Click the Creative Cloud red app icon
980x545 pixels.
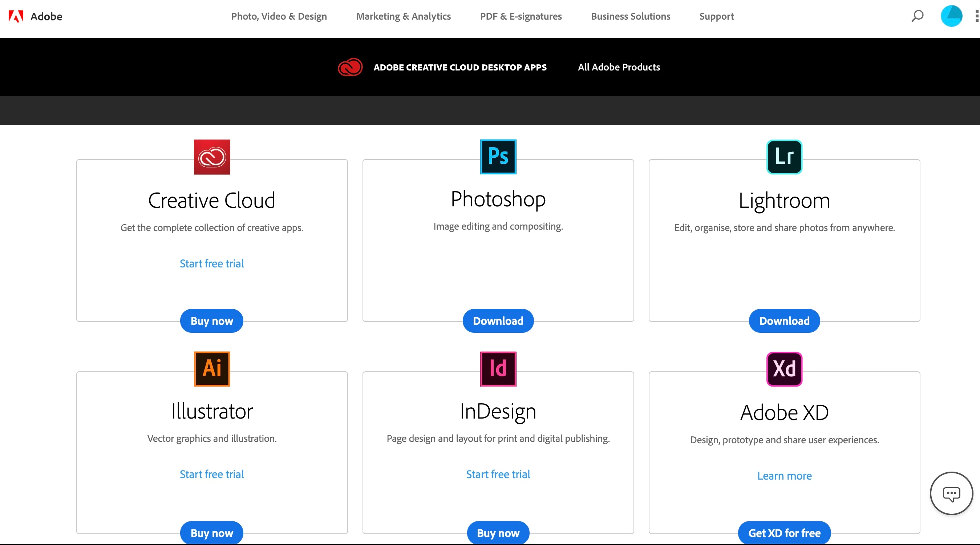point(212,157)
